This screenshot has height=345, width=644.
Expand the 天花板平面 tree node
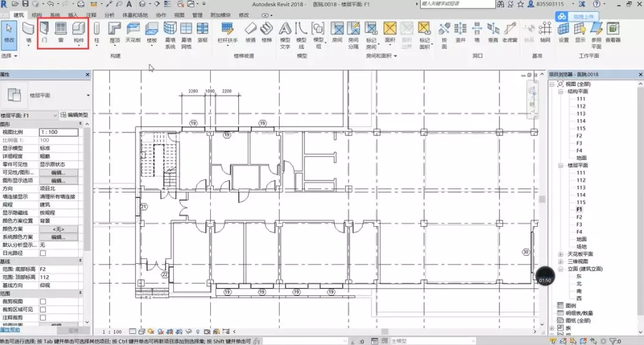point(560,254)
